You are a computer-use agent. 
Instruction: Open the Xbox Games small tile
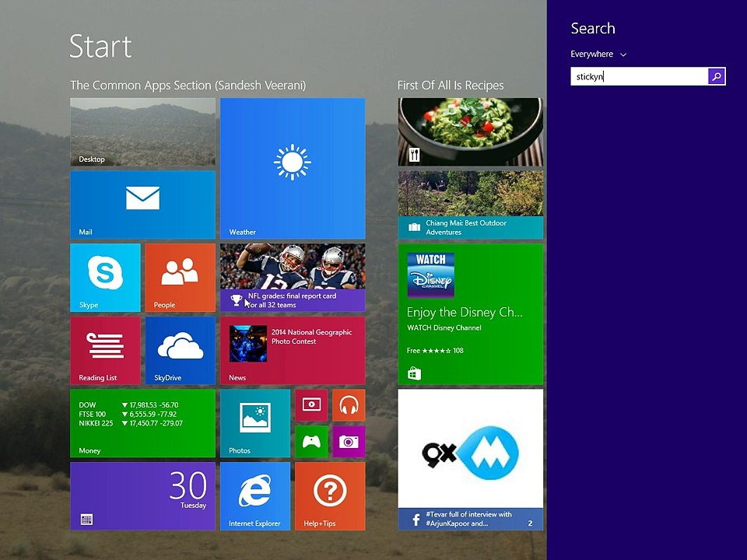click(x=311, y=442)
